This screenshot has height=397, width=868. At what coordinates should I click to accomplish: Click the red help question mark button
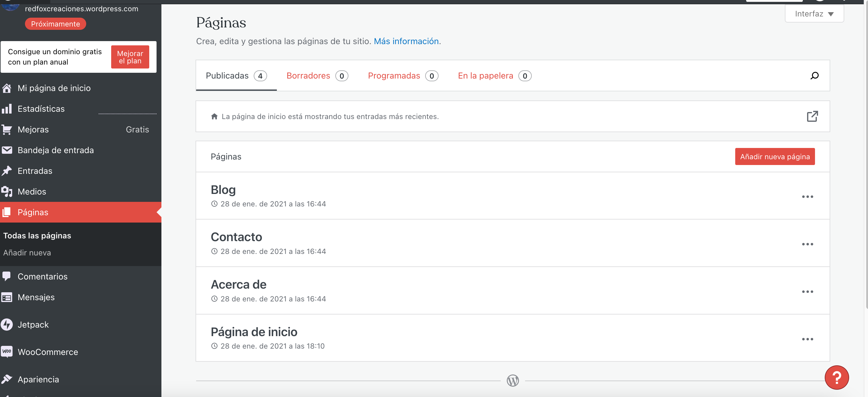coord(837,378)
